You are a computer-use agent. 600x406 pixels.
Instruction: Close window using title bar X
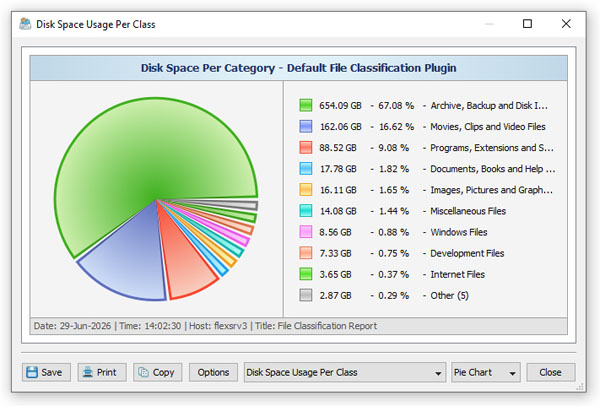566,24
